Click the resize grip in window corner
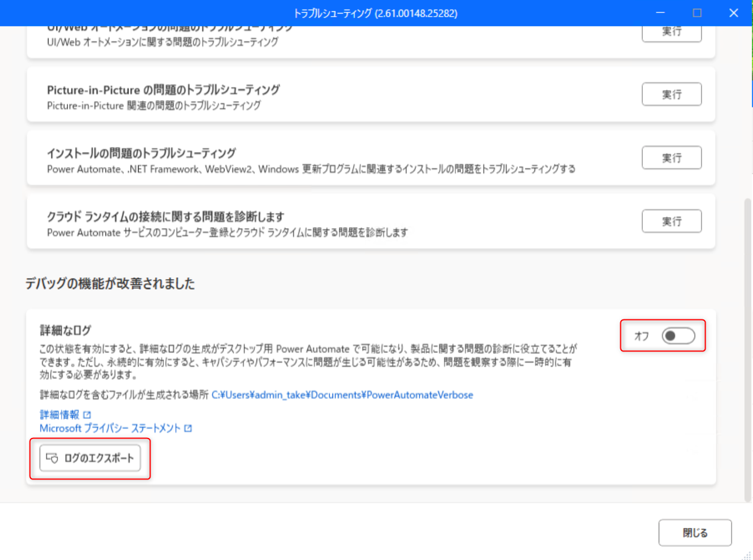Screen dimensions: 753x560 point(746,554)
